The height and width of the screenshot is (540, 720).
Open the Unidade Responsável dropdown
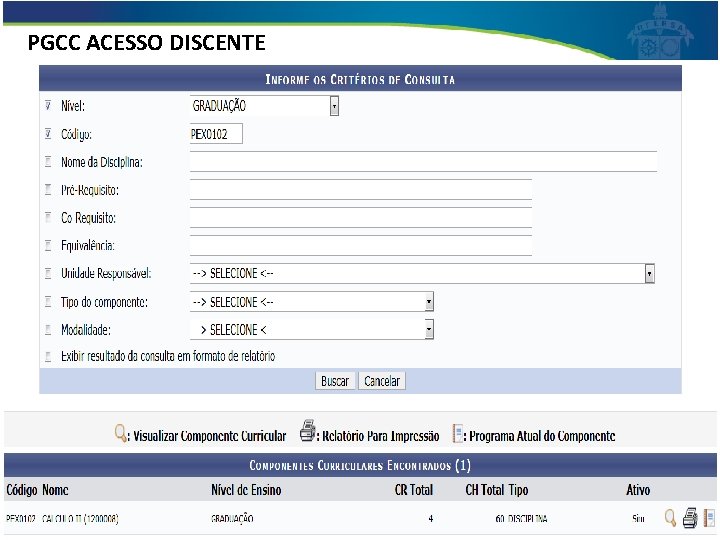pos(422,274)
